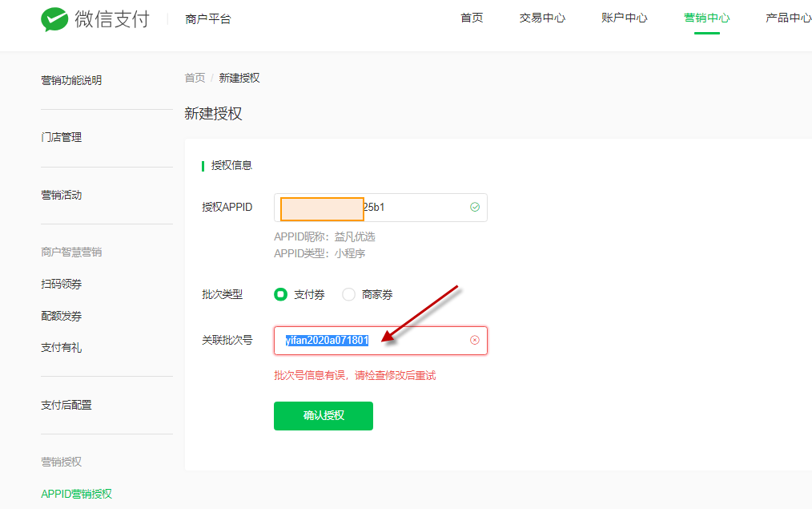Open the 交易中心 navigation tab

pos(542,18)
